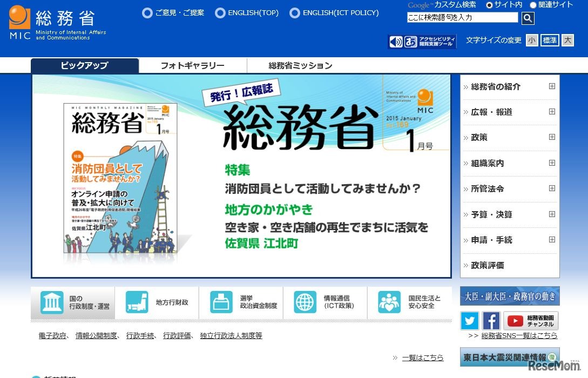The width and height of the screenshot is (588, 378).
Task: Open 政策評価 in side menu
Action: pyautogui.click(x=487, y=266)
